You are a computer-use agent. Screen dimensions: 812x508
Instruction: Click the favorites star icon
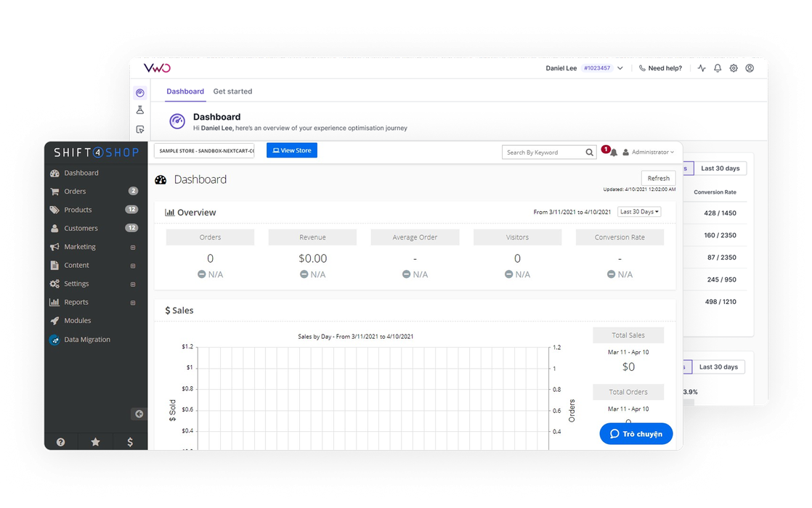pos(95,441)
